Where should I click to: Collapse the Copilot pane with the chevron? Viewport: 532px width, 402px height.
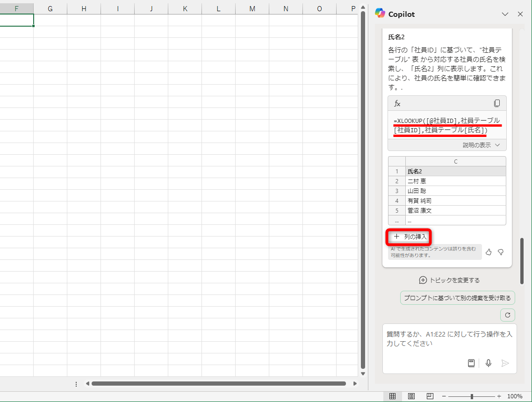point(505,14)
